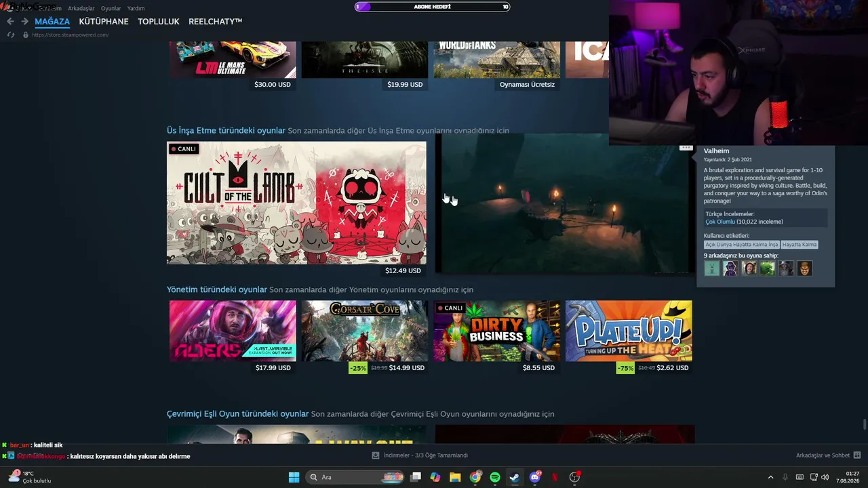Screen dimensions: 868x488
Task: Open the weather widget showing 18°C
Action: tap(28, 477)
